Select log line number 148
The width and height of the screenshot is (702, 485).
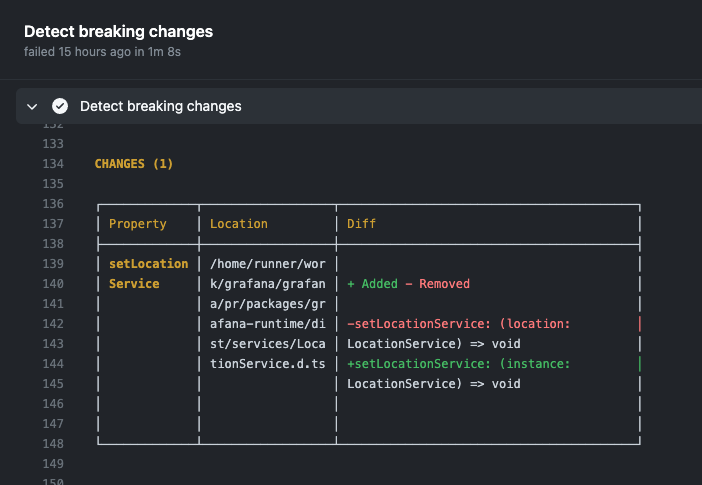pos(53,444)
